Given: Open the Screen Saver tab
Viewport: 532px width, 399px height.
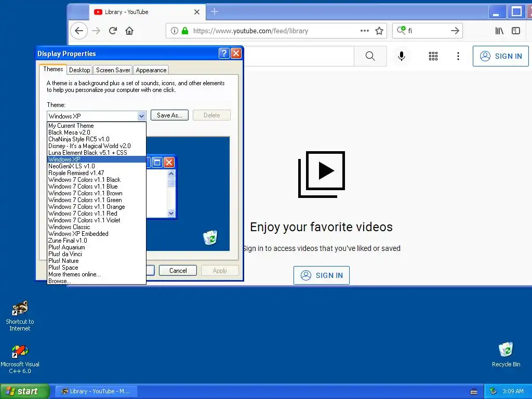Looking at the screenshot, I should pyautogui.click(x=113, y=70).
